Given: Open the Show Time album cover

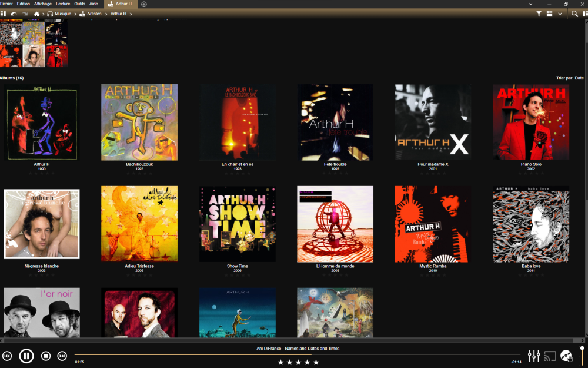Looking at the screenshot, I should click(x=237, y=224).
